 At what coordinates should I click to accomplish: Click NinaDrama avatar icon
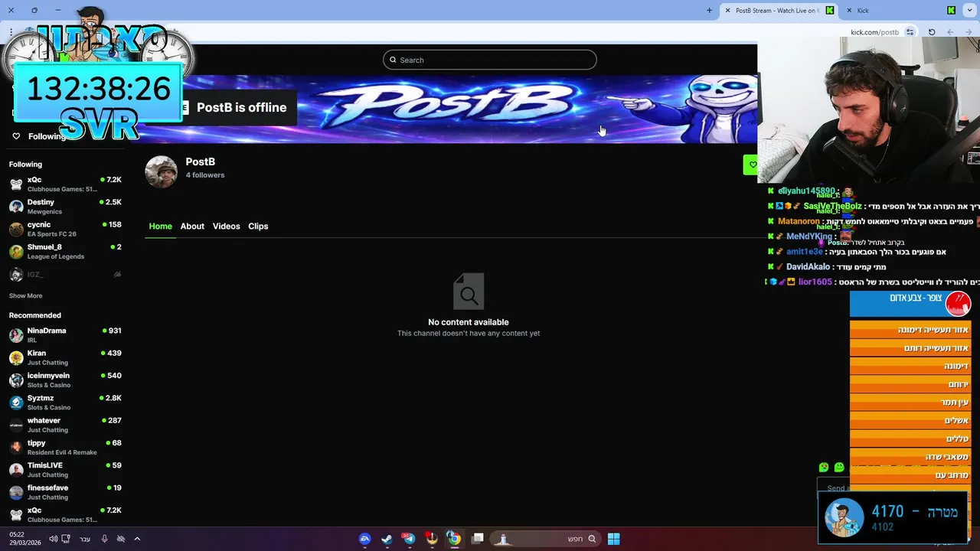[16, 335]
